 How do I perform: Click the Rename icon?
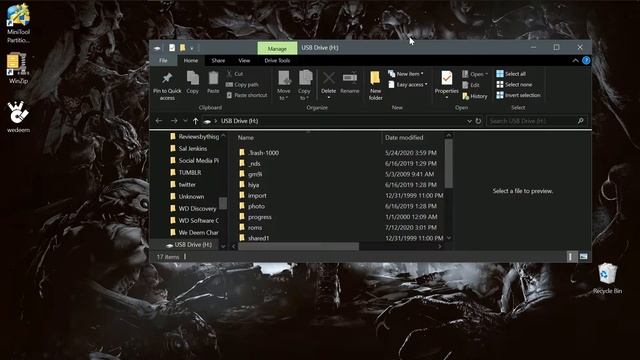click(350, 78)
